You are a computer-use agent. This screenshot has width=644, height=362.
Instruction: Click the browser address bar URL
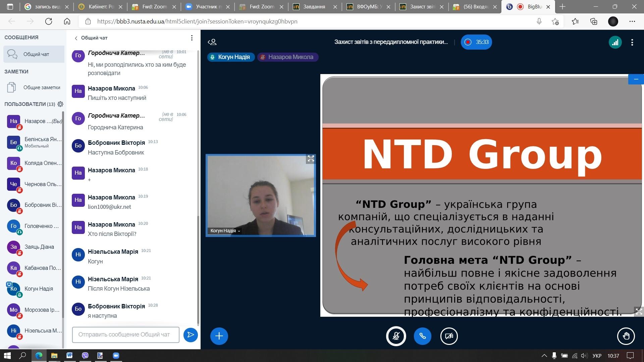pyautogui.click(x=197, y=21)
